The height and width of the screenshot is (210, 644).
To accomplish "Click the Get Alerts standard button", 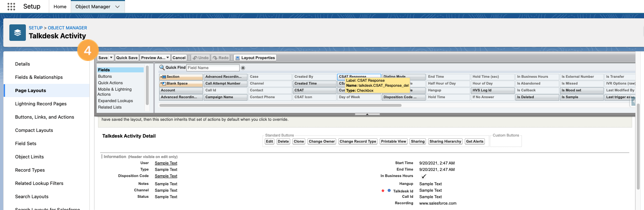I will pyautogui.click(x=475, y=142).
